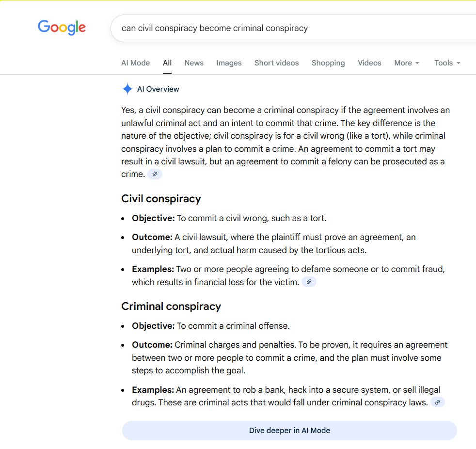Image resolution: width=476 pixels, height=449 pixels.
Task: Click into the Google search query box
Action: pos(291,28)
